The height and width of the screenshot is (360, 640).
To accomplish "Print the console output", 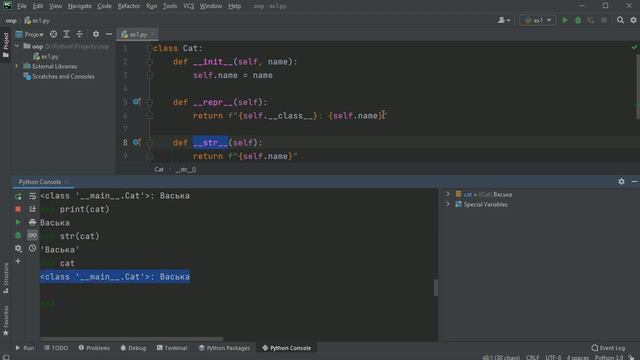I will coord(32,222).
